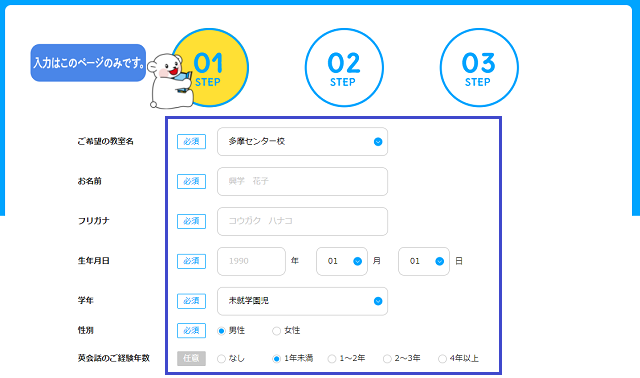Click the 英会話のご経験年数 label
Viewport: 640px width, 378px height.
[114, 358]
